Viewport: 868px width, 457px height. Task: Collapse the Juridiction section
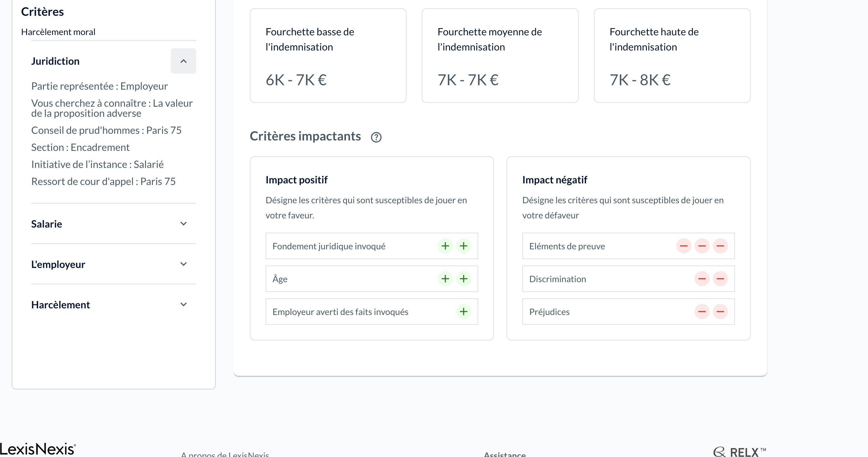[183, 61]
